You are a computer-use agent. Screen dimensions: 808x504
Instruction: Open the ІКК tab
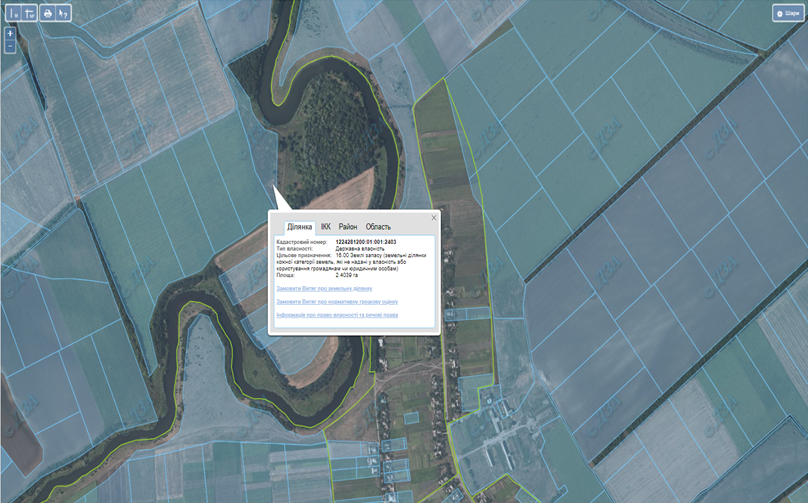click(x=326, y=227)
